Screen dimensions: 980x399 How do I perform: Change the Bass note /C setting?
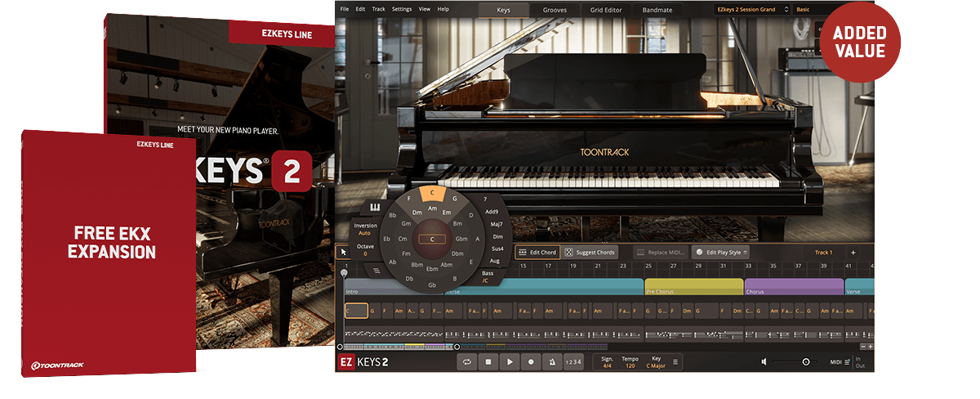487,276
